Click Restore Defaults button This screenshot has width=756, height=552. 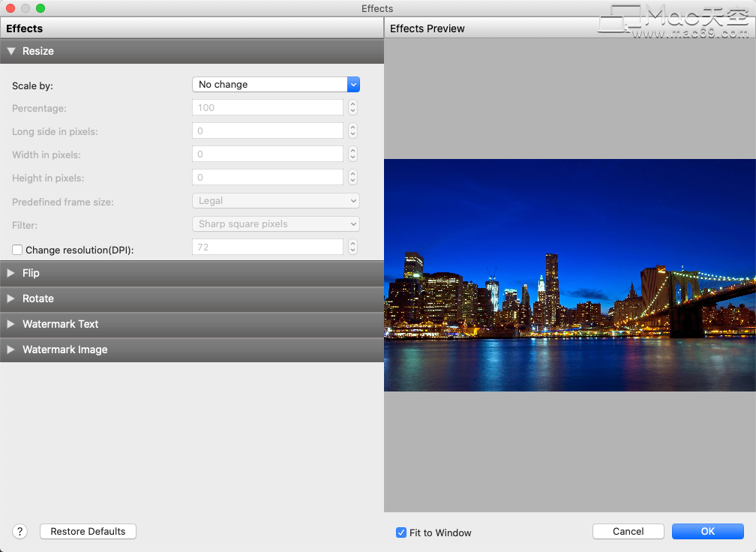coord(88,531)
